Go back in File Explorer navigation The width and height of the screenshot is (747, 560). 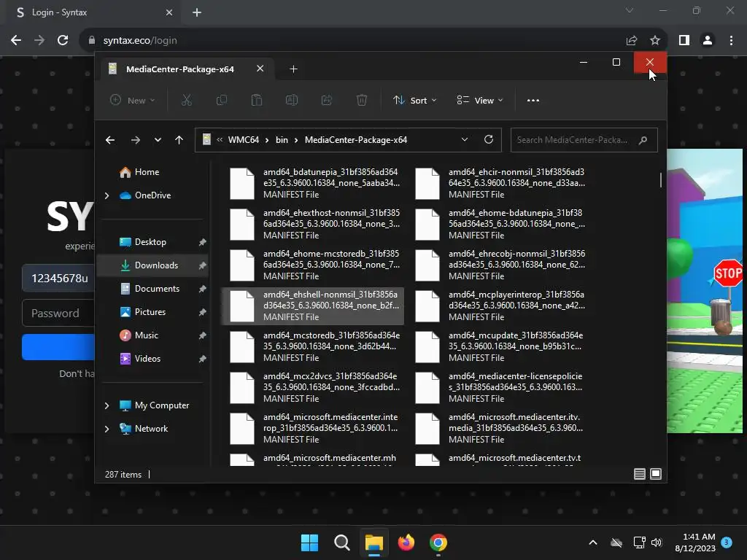click(x=110, y=140)
